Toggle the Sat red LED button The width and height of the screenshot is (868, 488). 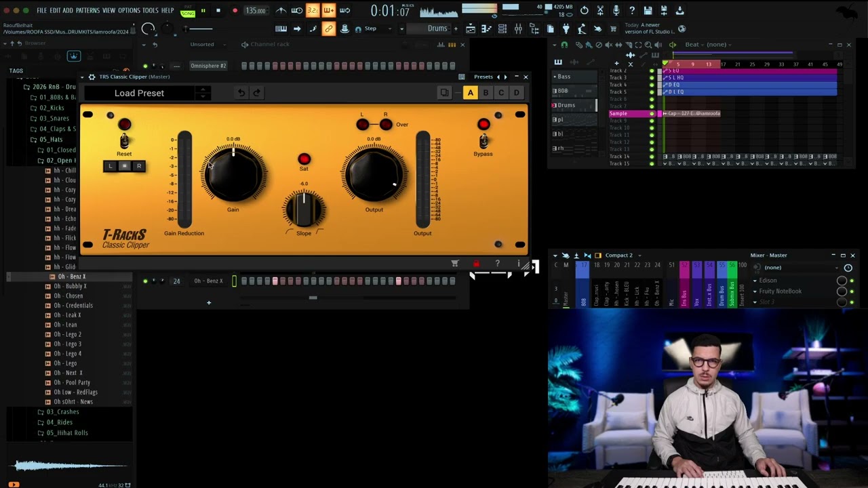pos(304,159)
